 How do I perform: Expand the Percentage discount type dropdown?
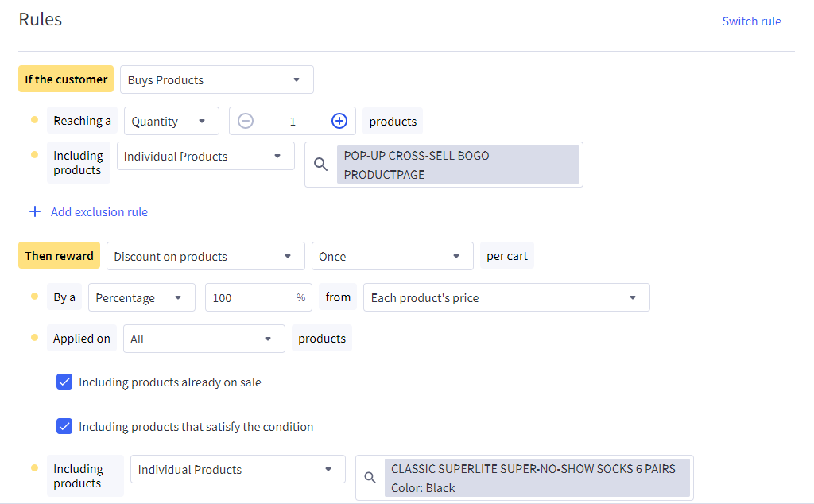(141, 298)
